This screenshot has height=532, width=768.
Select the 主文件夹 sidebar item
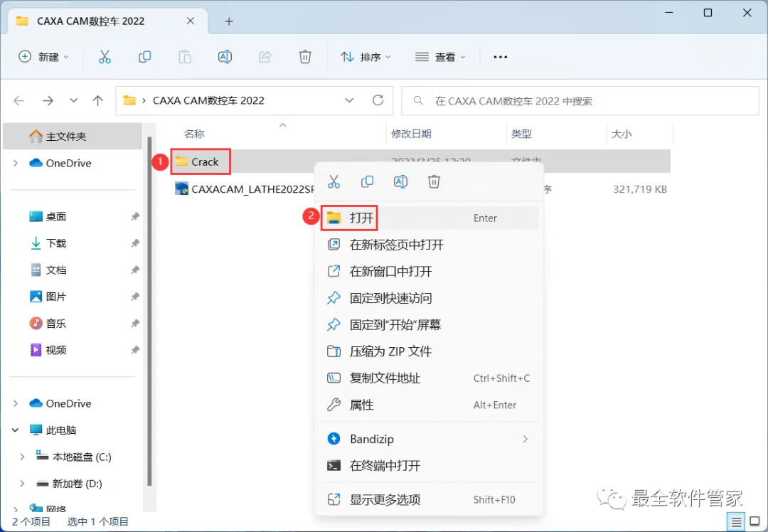73,136
